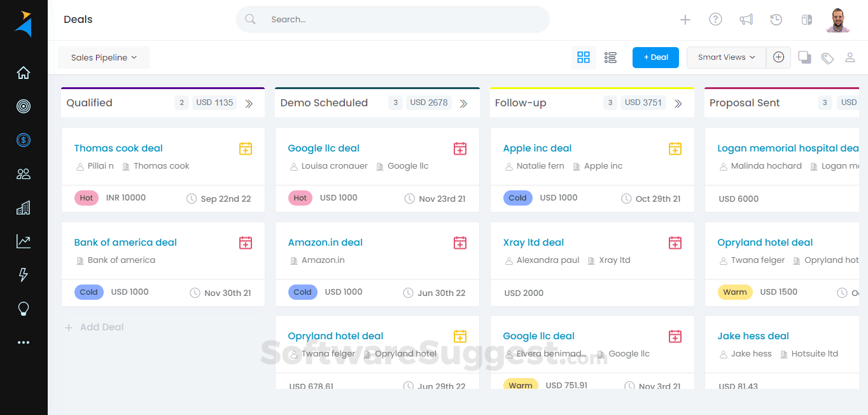Collapse the Follow-up column
Image resolution: width=868 pixels, height=415 pixels.
pos(678,103)
